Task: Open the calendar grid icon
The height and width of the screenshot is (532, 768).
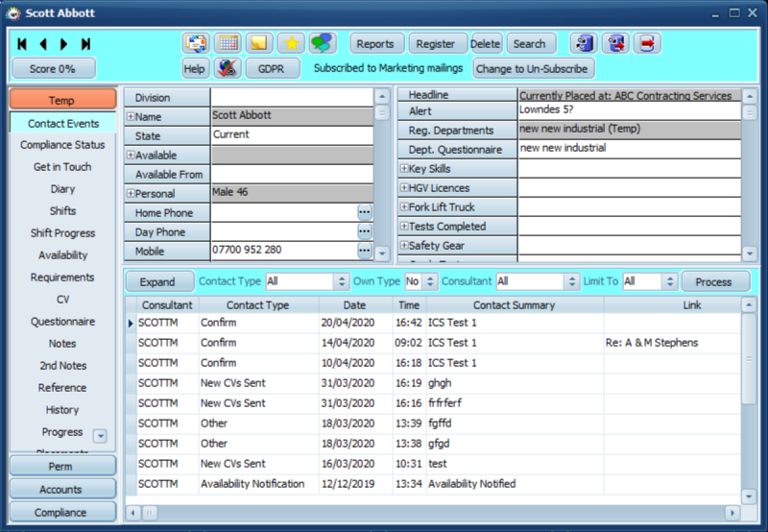Action: point(228,43)
